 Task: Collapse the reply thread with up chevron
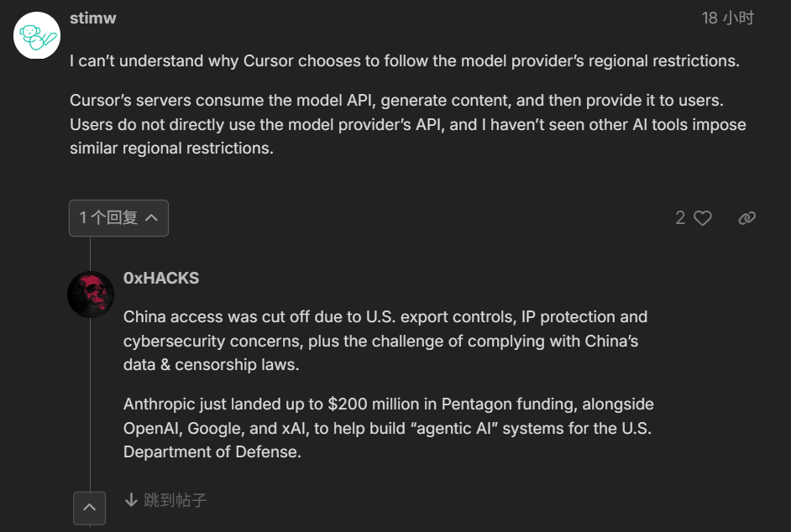point(89,508)
